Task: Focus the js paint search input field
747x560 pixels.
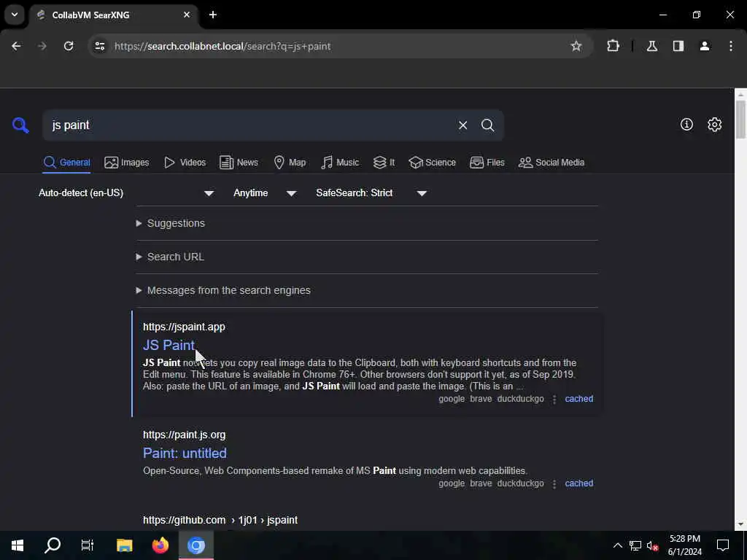Action: tap(252, 125)
